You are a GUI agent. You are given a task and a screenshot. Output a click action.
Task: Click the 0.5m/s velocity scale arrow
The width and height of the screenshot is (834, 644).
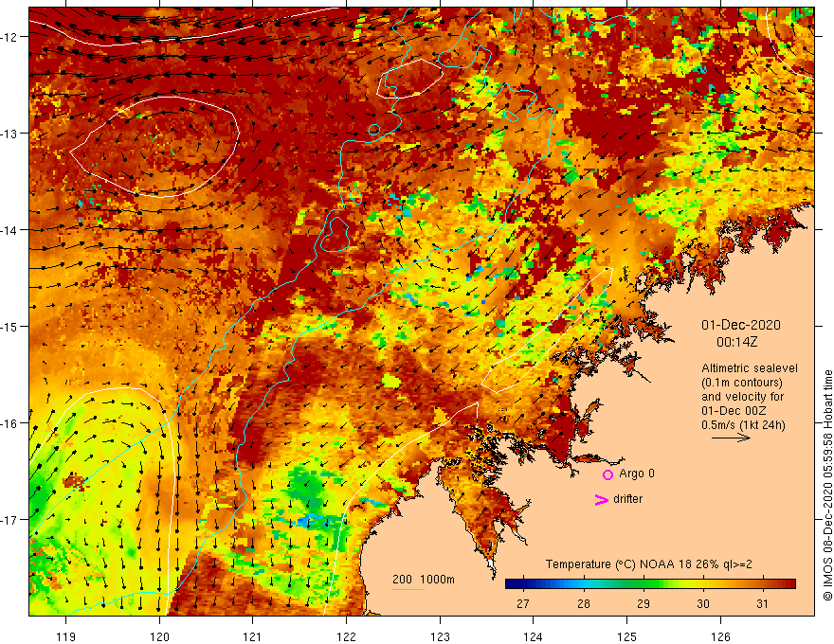pyautogui.click(x=731, y=438)
